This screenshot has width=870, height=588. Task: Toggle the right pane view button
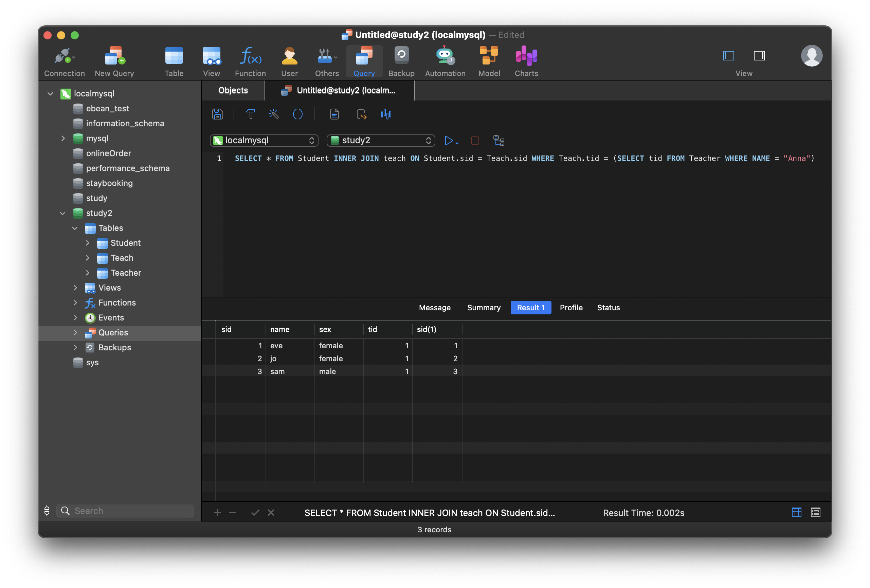click(760, 56)
